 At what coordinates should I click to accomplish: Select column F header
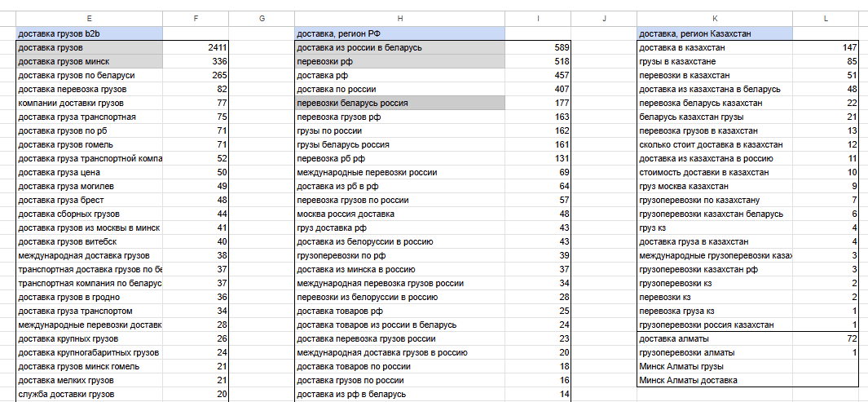[x=196, y=19]
